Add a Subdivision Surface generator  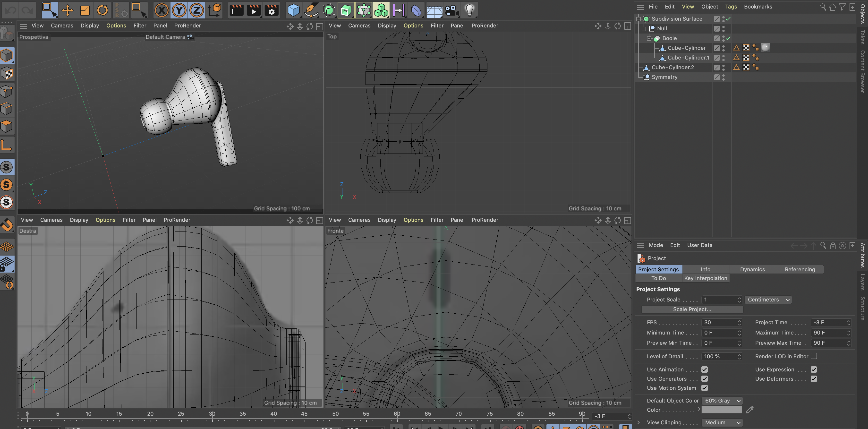pyautogui.click(x=329, y=10)
